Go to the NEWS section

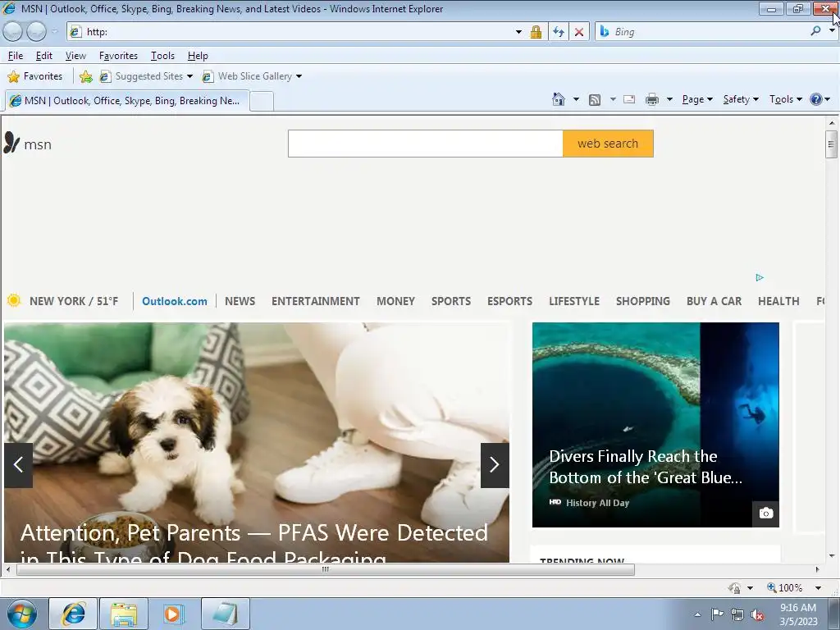[240, 301]
